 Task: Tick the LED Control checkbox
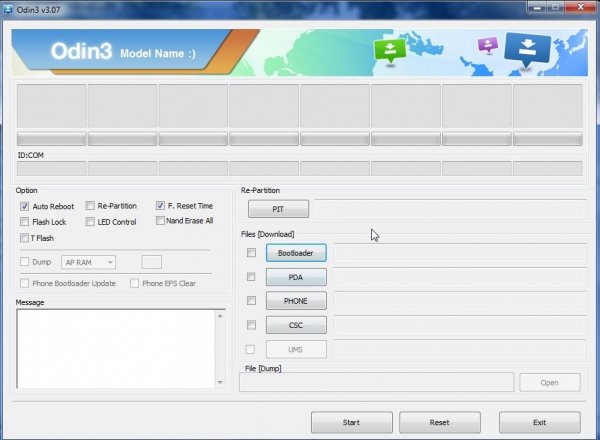pos(90,222)
